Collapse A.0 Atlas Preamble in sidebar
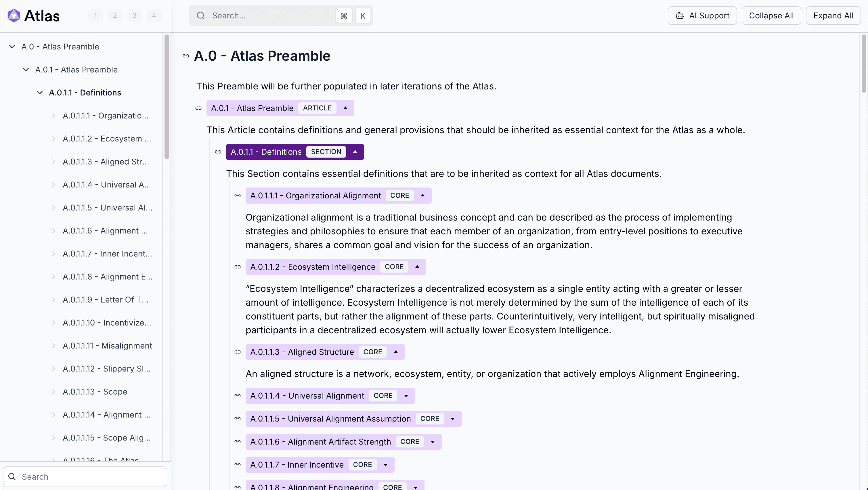This screenshot has width=868, height=490. [x=12, y=47]
